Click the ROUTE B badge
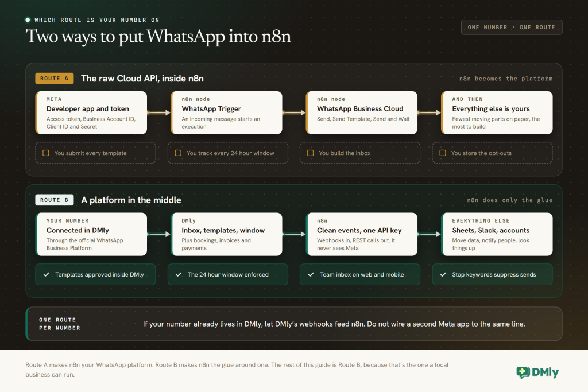 click(x=55, y=200)
